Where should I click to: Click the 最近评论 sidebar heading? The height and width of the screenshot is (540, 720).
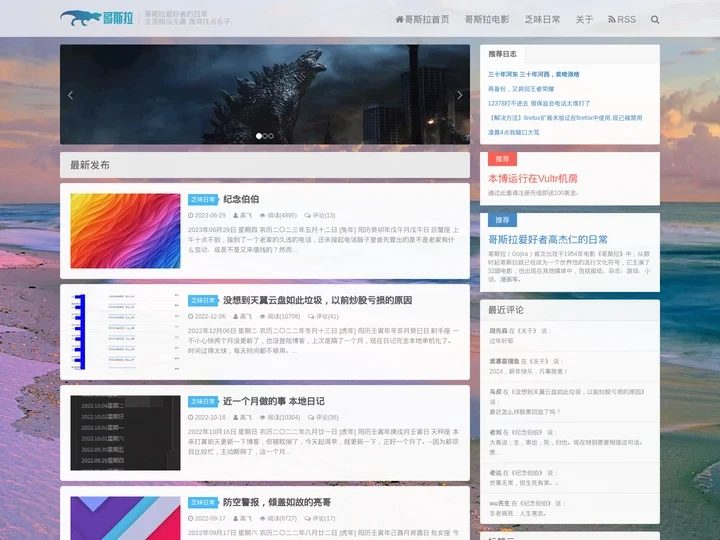[x=506, y=310]
